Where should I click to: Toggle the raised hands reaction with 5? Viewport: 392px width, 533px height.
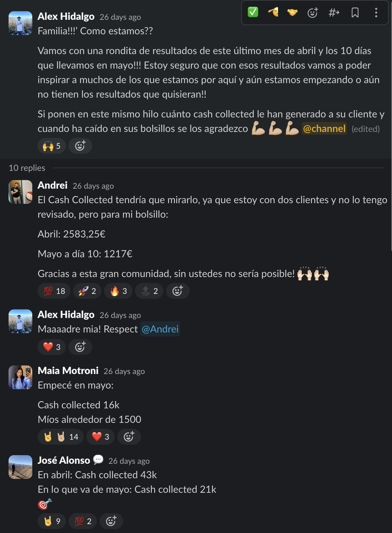52,146
